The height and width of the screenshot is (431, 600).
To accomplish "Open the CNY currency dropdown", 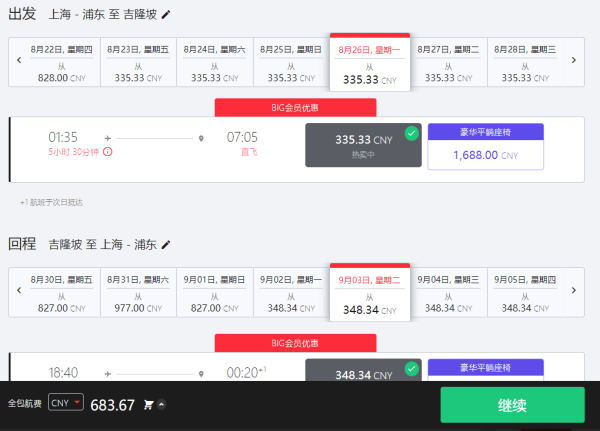I will coord(66,403).
